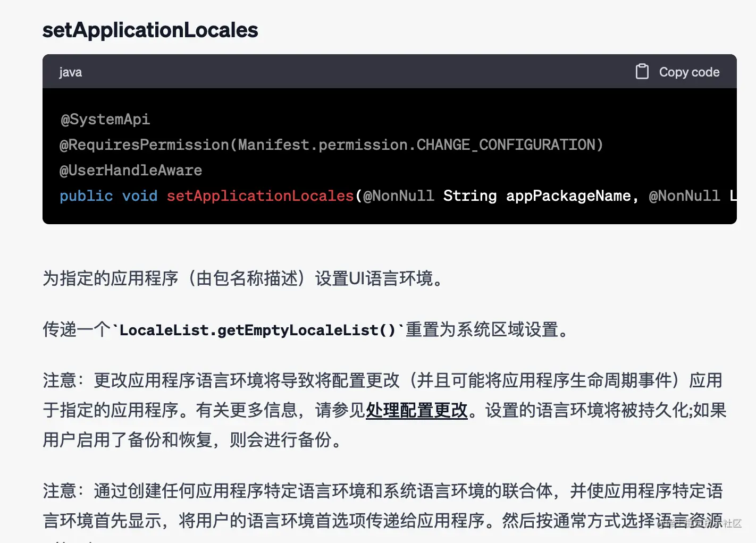Click the Copy code button text
756x543 pixels.
tap(689, 72)
